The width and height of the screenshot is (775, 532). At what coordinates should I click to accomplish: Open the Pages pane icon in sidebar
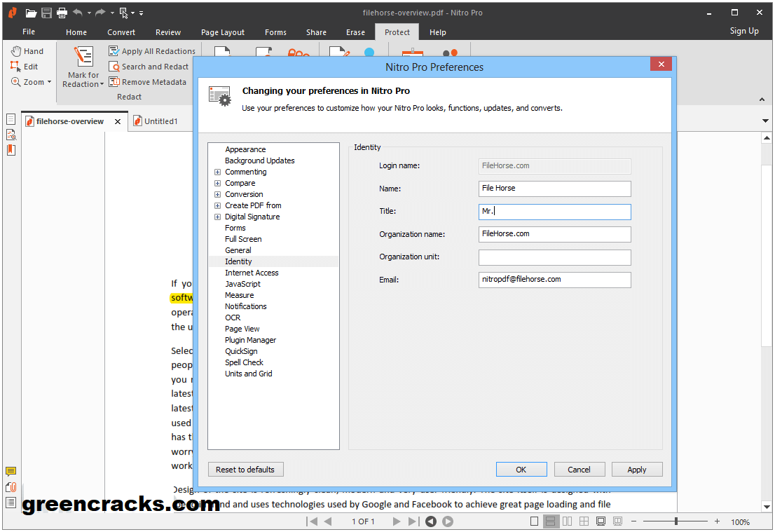(11, 119)
